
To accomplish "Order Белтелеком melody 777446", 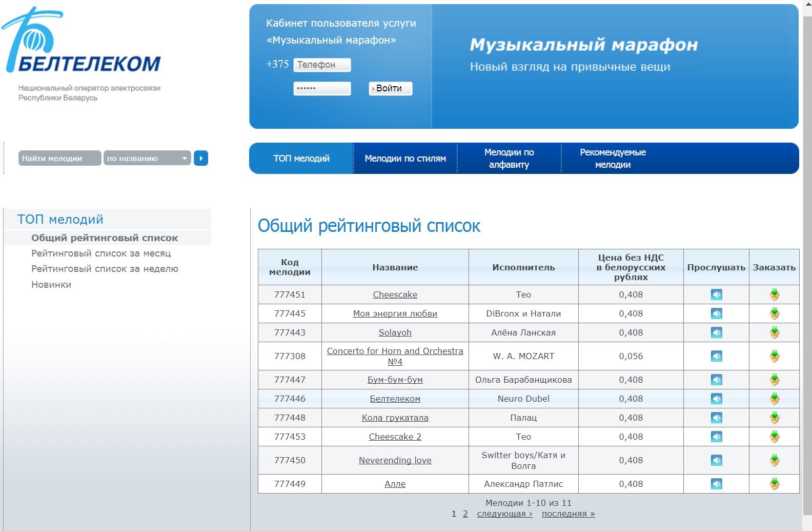I will point(775,399).
